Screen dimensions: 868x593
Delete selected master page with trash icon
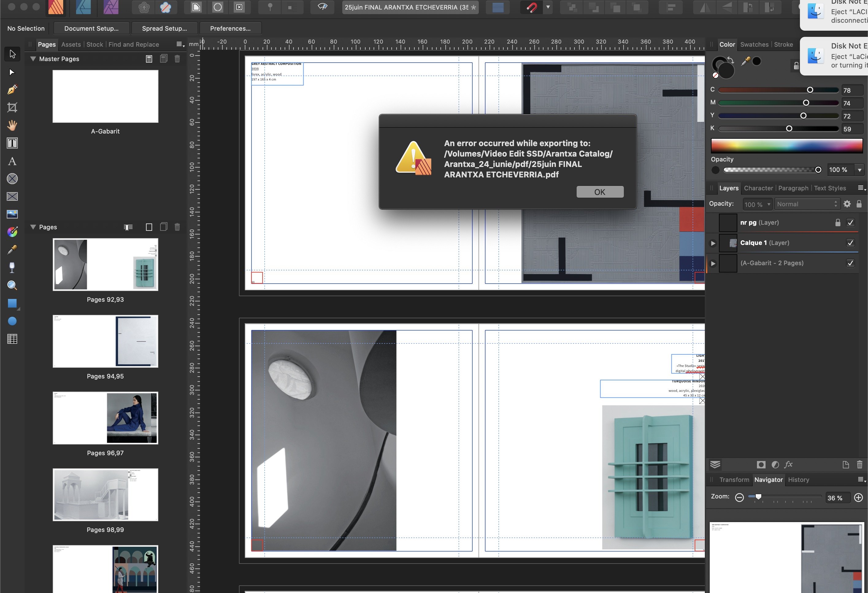(177, 59)
